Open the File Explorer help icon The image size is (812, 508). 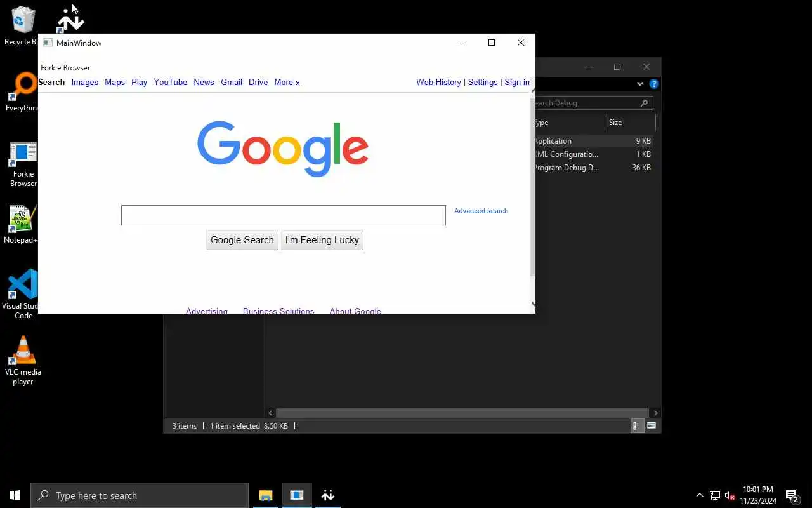[x=654, y=84]
